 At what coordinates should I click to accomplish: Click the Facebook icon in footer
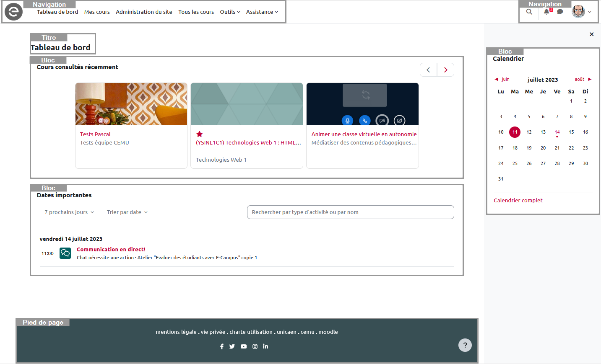click(222, 346)
